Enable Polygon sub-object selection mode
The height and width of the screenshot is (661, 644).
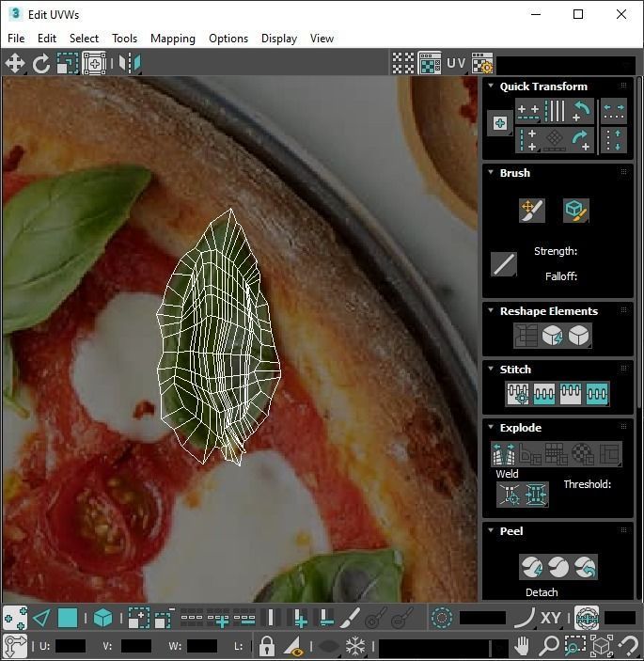(68, 619)
